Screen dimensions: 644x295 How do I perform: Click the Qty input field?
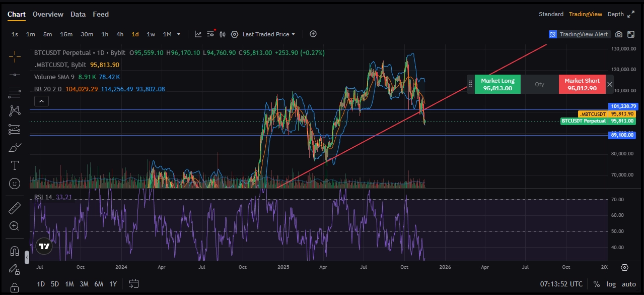click(x=539, y=84)
